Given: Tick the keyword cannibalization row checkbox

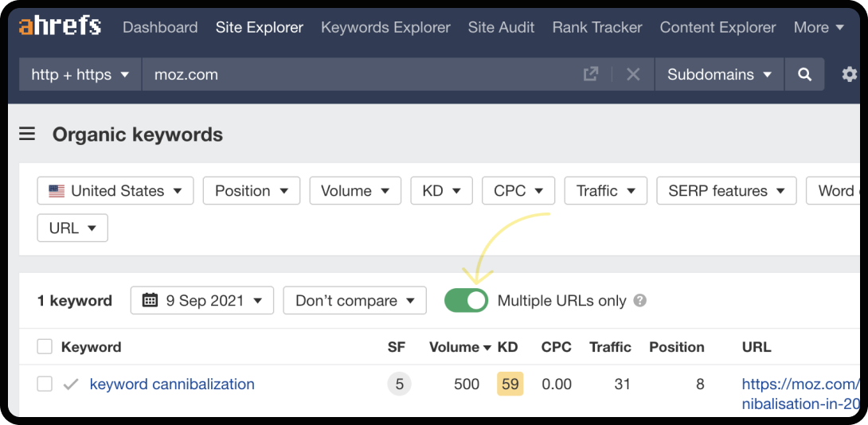Looking at the screenshot, I should point(45,384).
